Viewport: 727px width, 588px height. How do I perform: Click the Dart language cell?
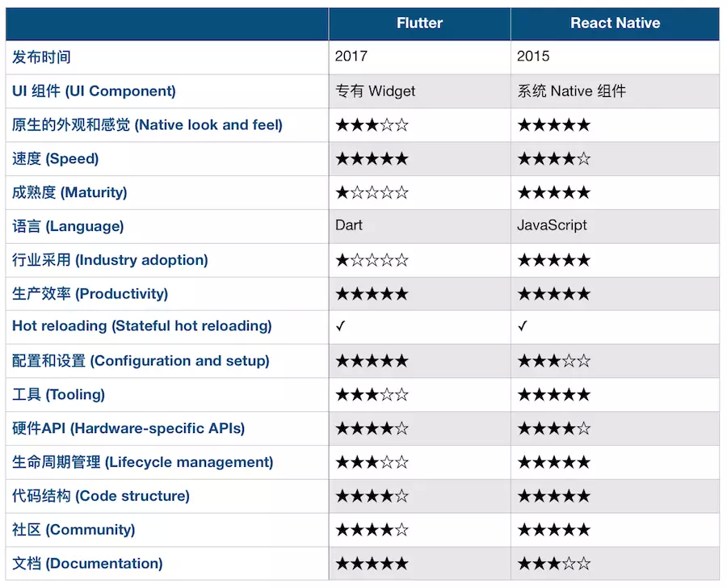coord(349,225)
